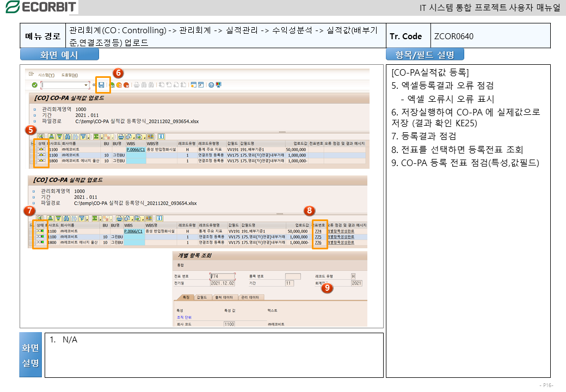Click the ZCOR0640 transaction code text
566x392 pixels.
[454, 36]
